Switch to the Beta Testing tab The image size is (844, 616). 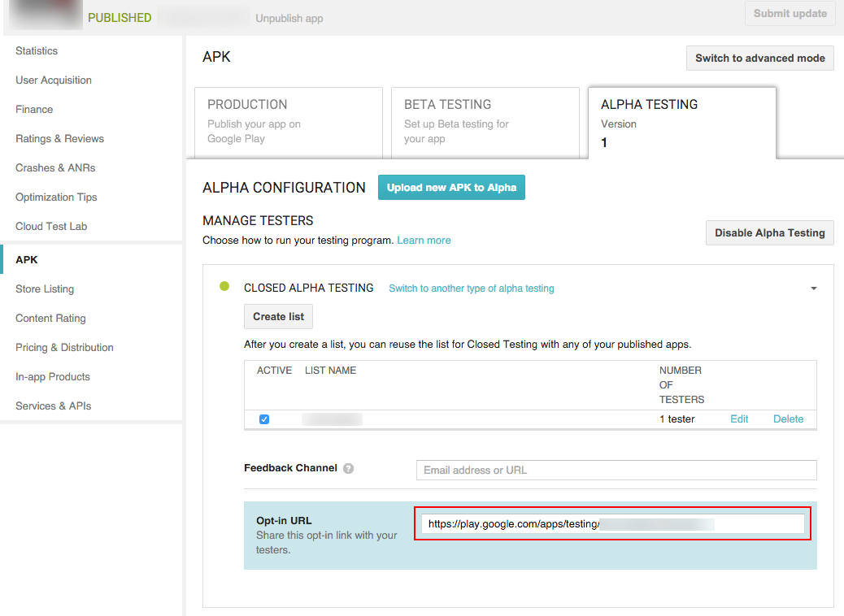[485, 121]
